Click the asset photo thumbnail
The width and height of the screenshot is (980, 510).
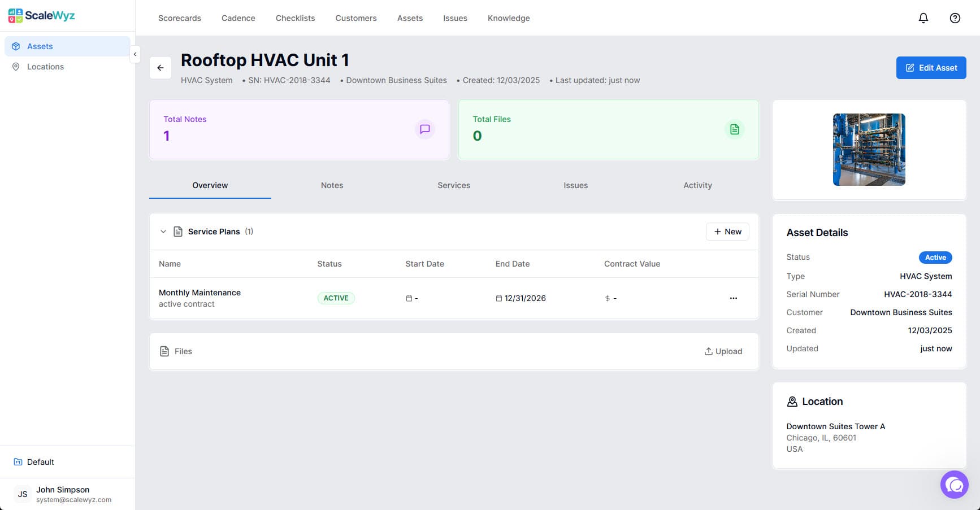coord(869,149)
